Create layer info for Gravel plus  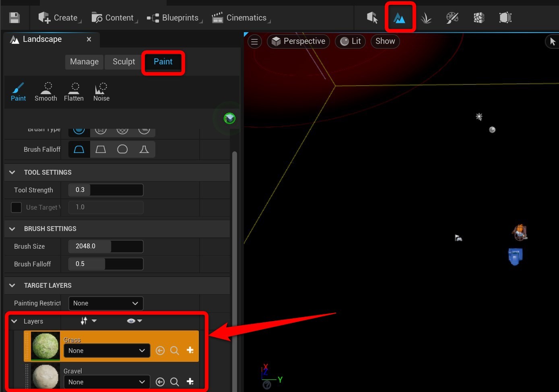click(190, 382)
